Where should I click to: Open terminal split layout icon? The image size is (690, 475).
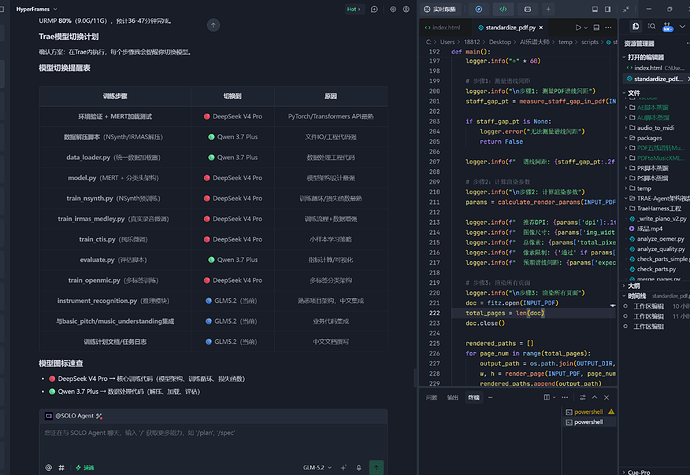(x=547, y=397)
